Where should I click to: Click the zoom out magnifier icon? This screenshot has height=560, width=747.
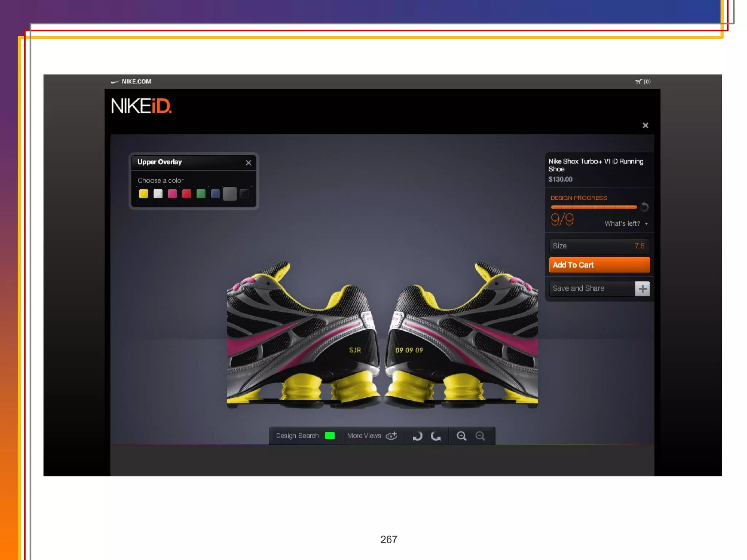click(480, 436)
